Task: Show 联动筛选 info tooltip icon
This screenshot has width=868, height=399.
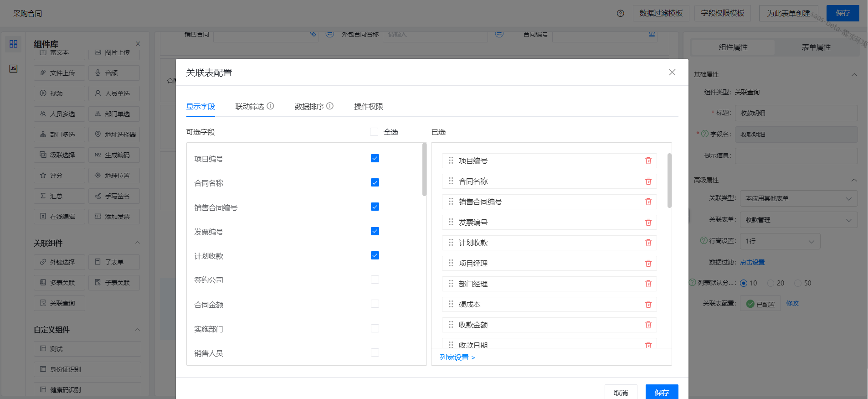Action: (x=270, y=106)
